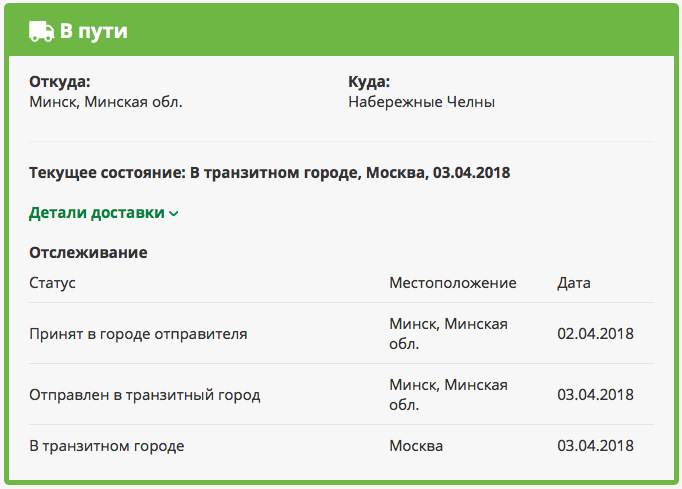The image size is (682, 489).
Task: Click the Откуда label
Action: (60, 82)
